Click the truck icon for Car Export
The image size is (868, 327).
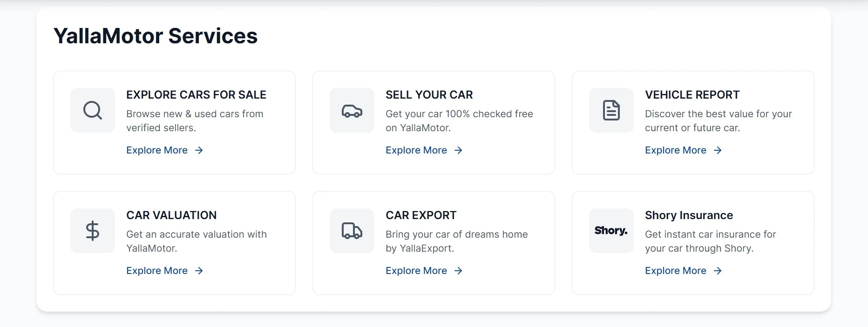352,231
